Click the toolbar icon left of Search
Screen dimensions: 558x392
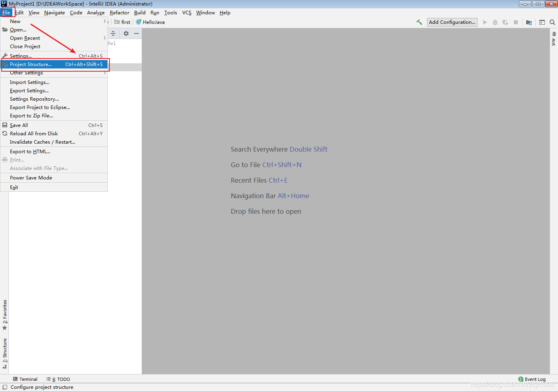click(542, 22)
